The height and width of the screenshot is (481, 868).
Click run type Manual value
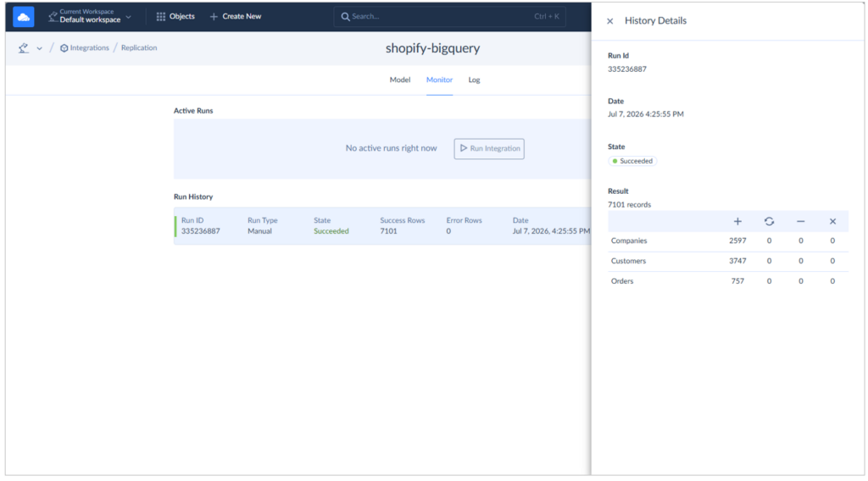259,231
